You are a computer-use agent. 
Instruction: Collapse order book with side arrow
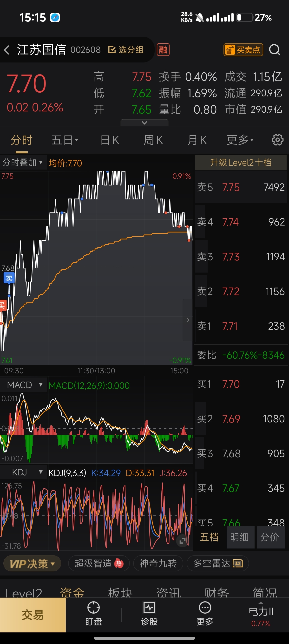click(188, 320)
